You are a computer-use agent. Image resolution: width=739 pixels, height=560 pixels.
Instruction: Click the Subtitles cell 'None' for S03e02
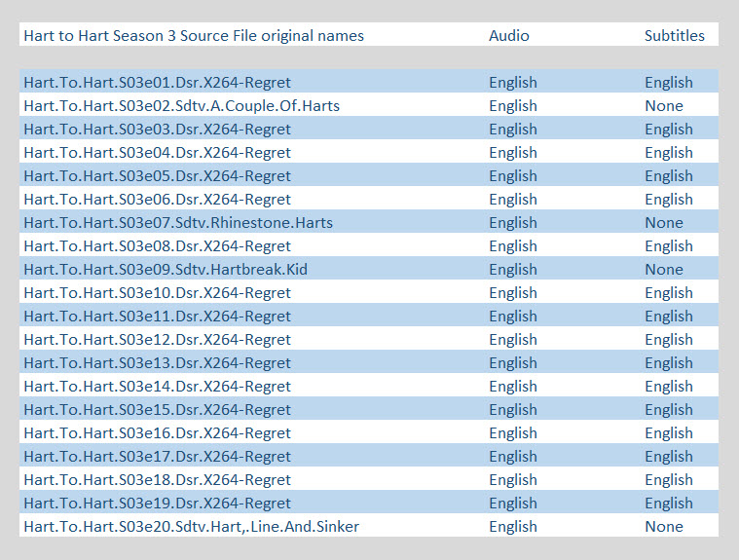coord(664,105)
